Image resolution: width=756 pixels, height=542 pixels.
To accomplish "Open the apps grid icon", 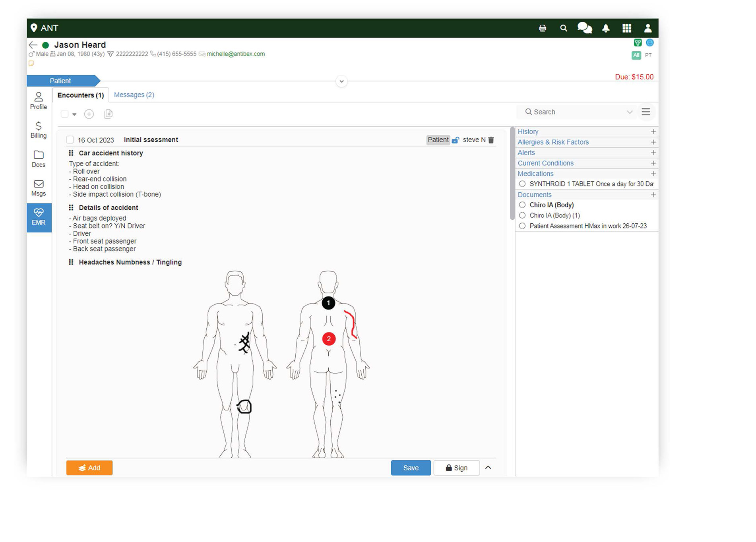I will (627, 28).
